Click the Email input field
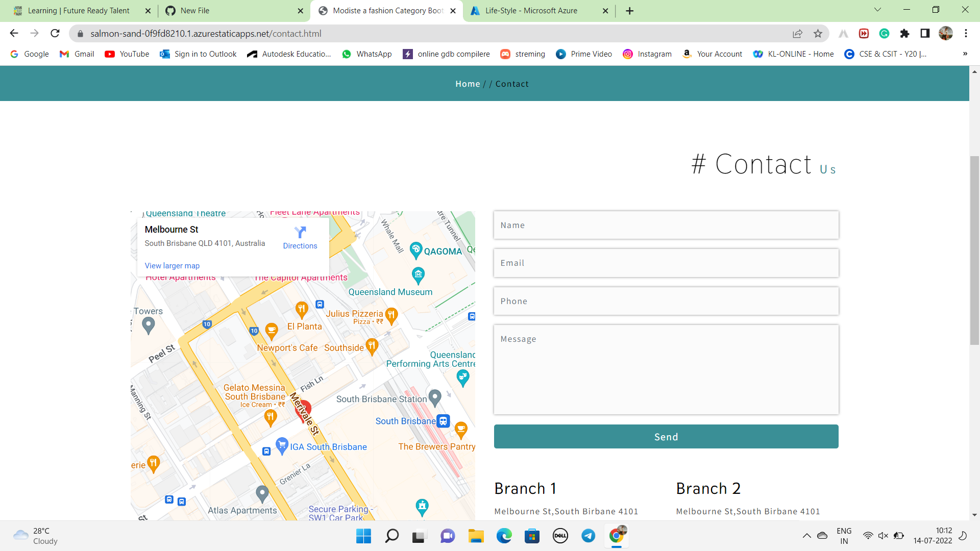Screen dimensions: 980x551 [x=666, y=263]
